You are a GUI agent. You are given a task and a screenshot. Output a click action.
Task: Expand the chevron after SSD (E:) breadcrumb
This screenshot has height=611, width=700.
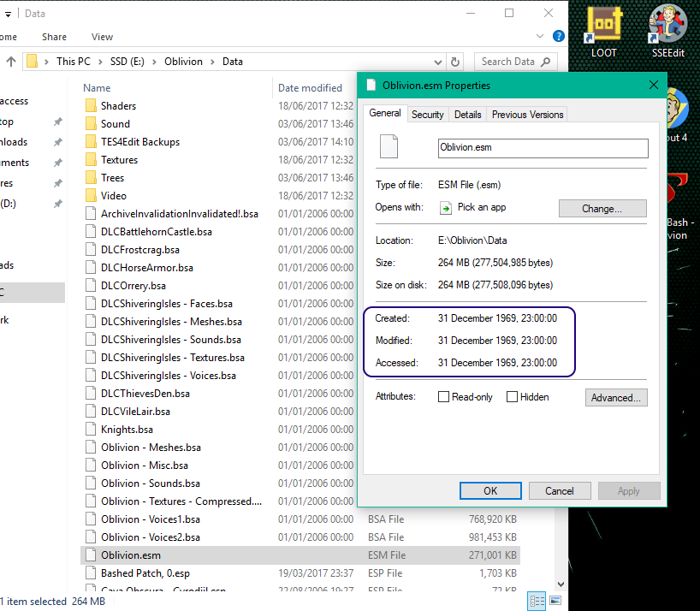154,62
